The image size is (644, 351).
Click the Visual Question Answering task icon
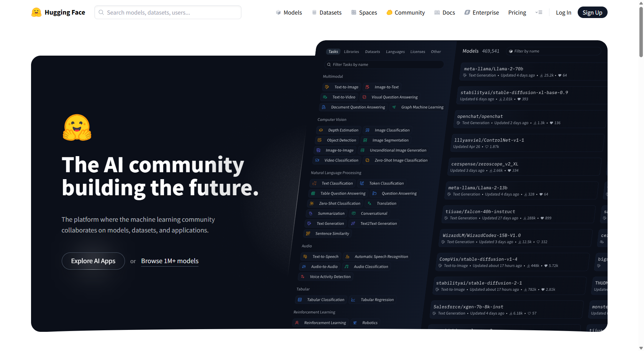365,97
